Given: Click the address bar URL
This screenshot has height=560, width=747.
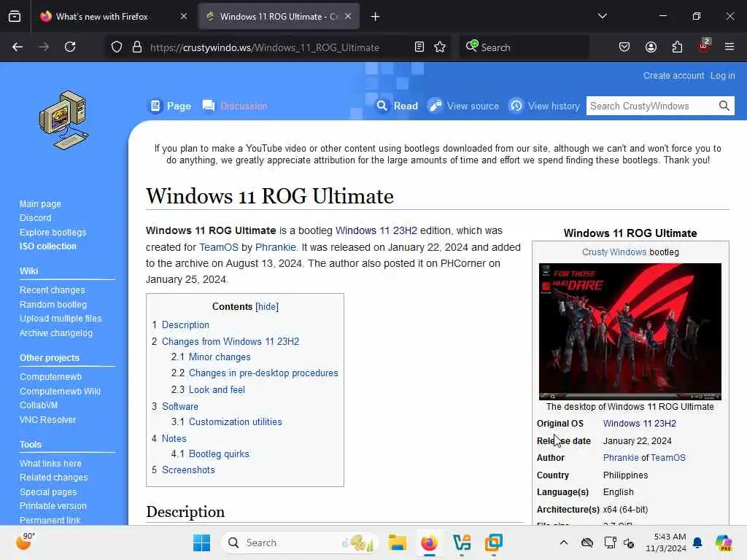Looking at the screenshot, I should coord(264,47).
